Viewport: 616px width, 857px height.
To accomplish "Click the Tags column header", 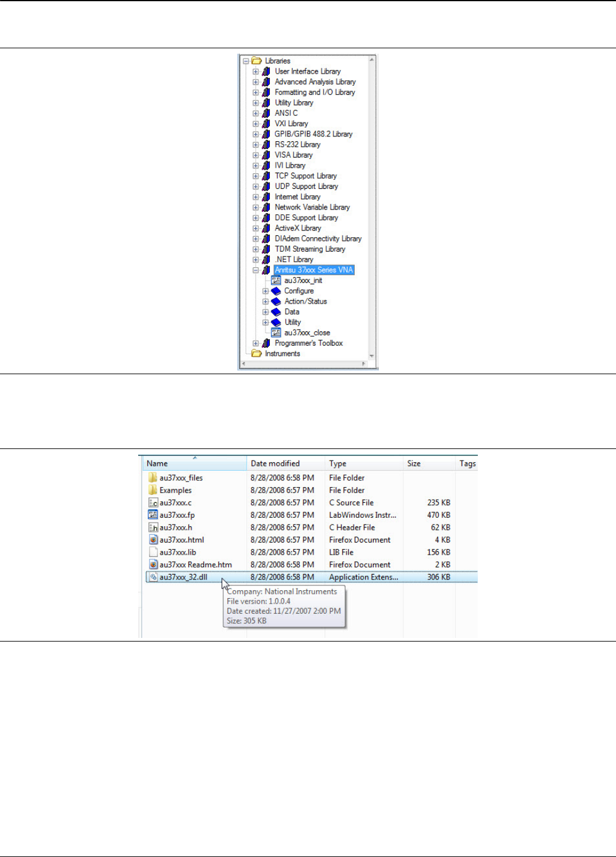I will (x=467, y=464).
